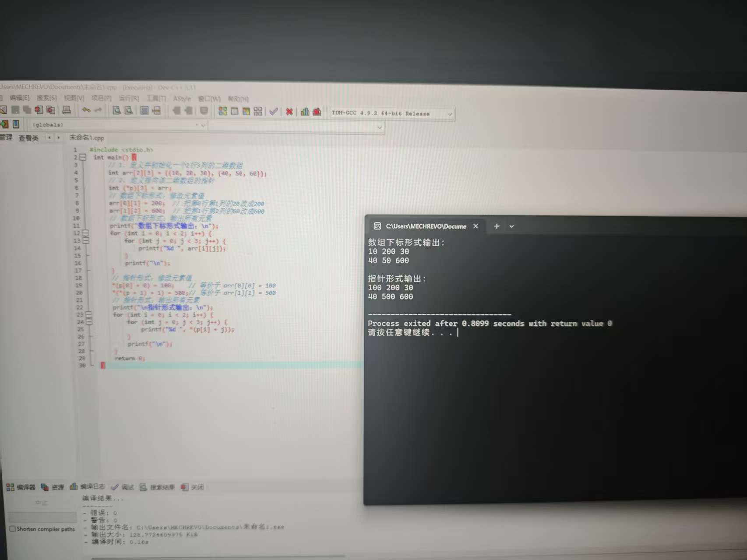Click the left tab scroll arrow

pos(49,137)
